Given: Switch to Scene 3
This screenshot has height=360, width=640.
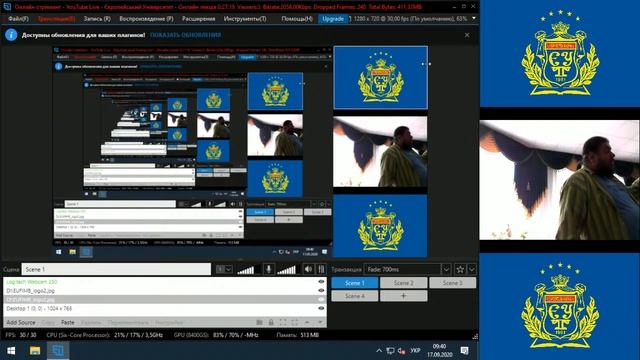Looking at the screenshot, I should [453, 283].
